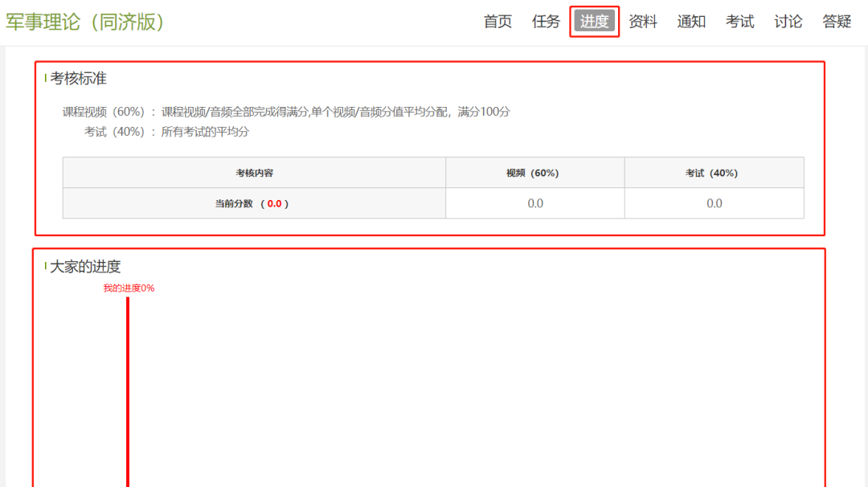Open the 首页 navigation tab
The image size is (868, 487).
pyautogui.click(x=497, y=22)
